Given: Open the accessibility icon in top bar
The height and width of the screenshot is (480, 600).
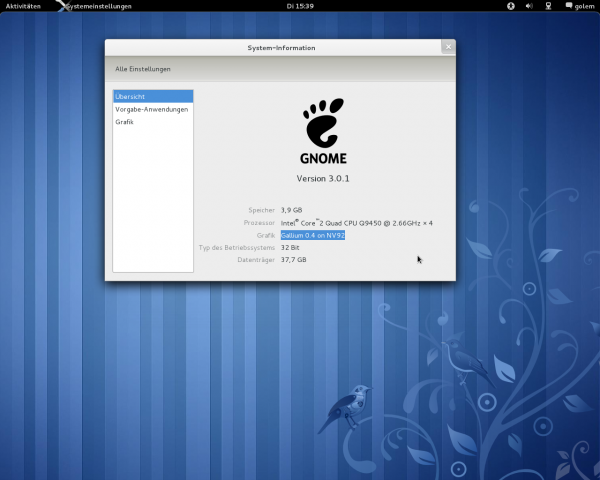Looking at the screenshot, I should [510, 6].
